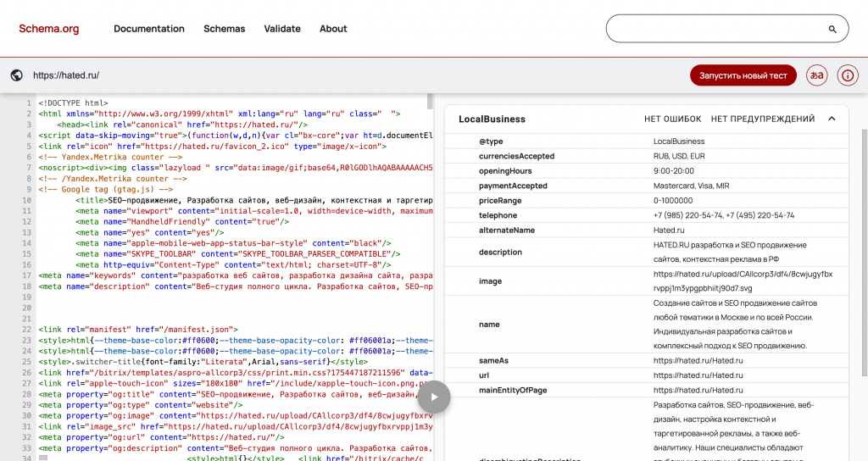Open the sameAs link value

tap(686, 361)
